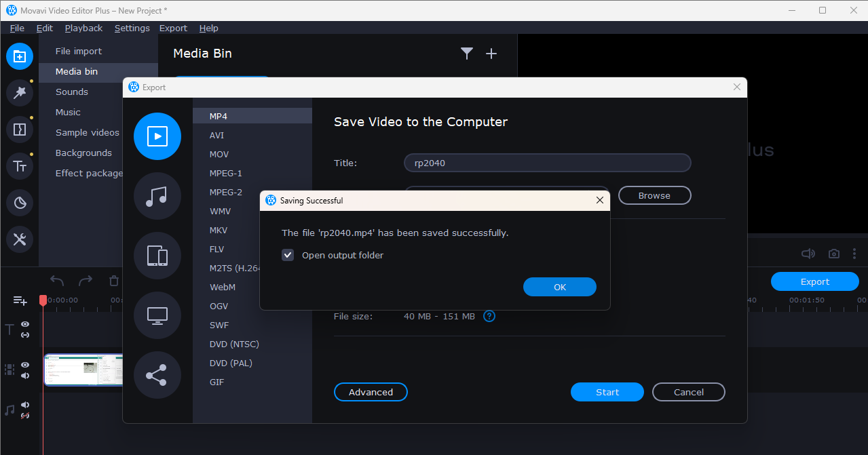Image resolution: width=868 pixels, height=455 pixels.
Task: Click the plus icon in Media Bin
Action: (491, 54)
